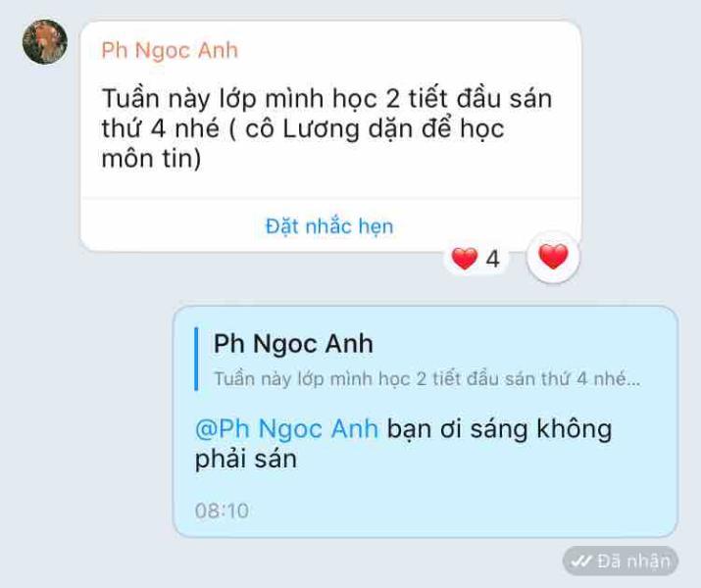The image size is (701, 588).
Task: Click the red heart inside the count pill
Action: pos(465,259)
